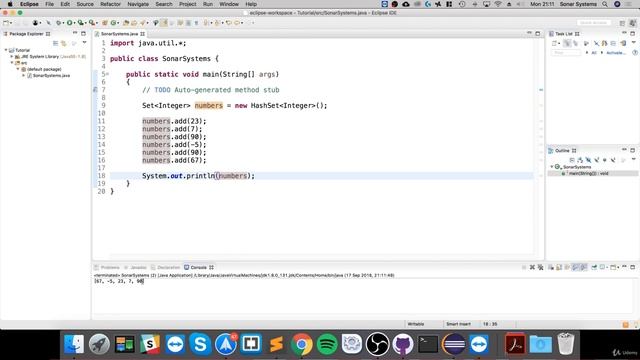Click the New file toolbar icon
This screenshot has height=360, width=640.
[6, 23]
